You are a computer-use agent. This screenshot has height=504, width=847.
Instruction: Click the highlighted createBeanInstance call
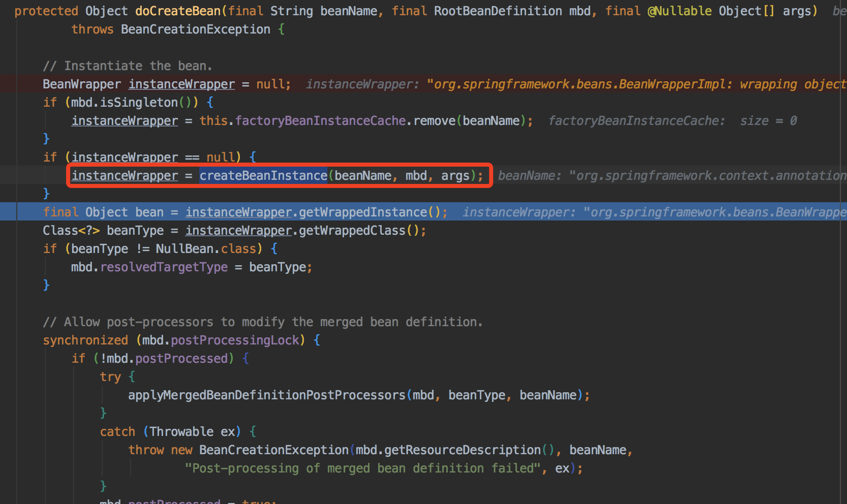(x=263, y=176)
